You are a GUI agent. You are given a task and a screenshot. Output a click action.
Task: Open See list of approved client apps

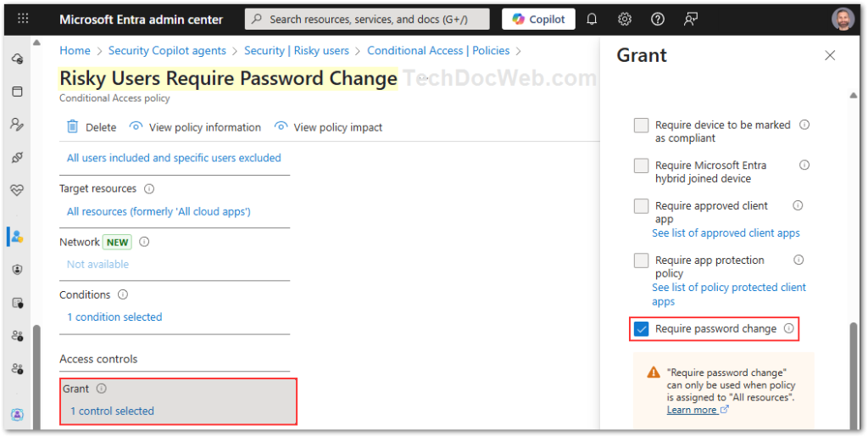pos(726,233)
